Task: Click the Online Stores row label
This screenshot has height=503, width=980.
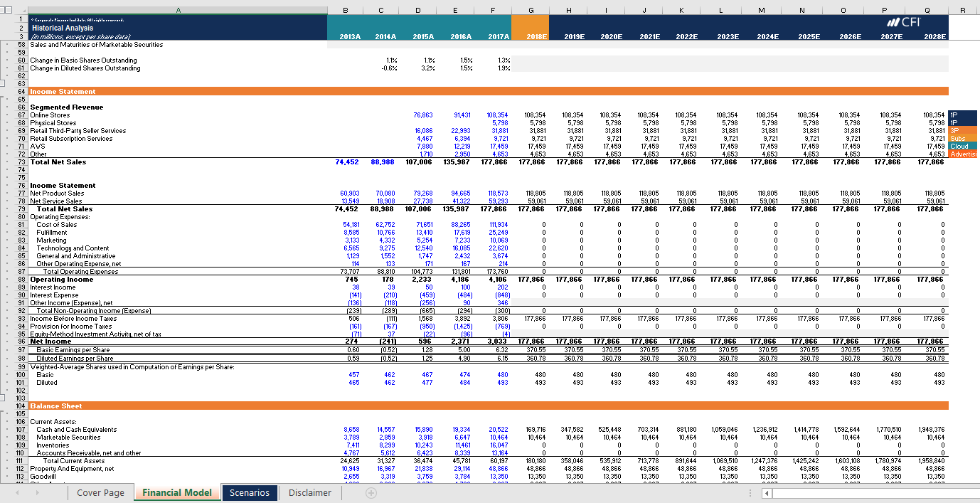Action: click(50, 115)
